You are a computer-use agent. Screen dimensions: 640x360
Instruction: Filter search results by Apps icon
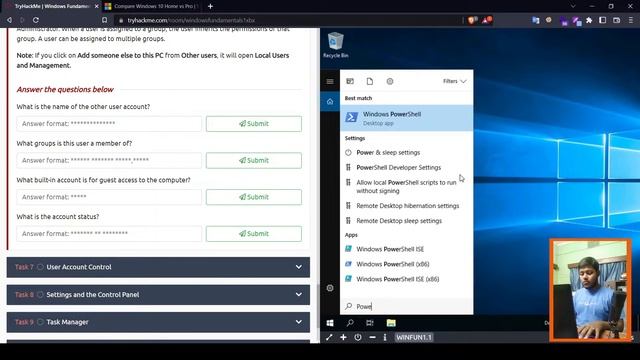pyautogui.click(x=350, y=81)
